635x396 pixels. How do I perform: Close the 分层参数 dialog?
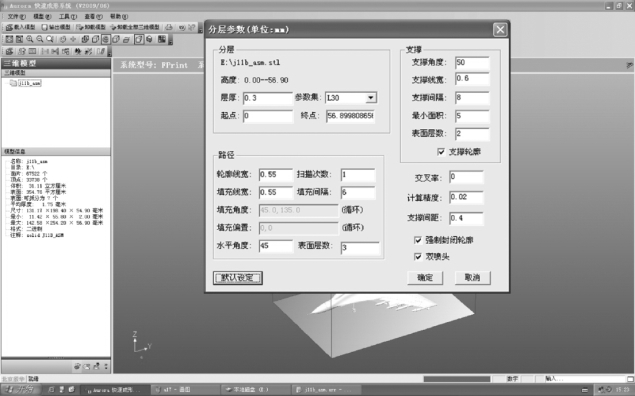tap(500, 30)
